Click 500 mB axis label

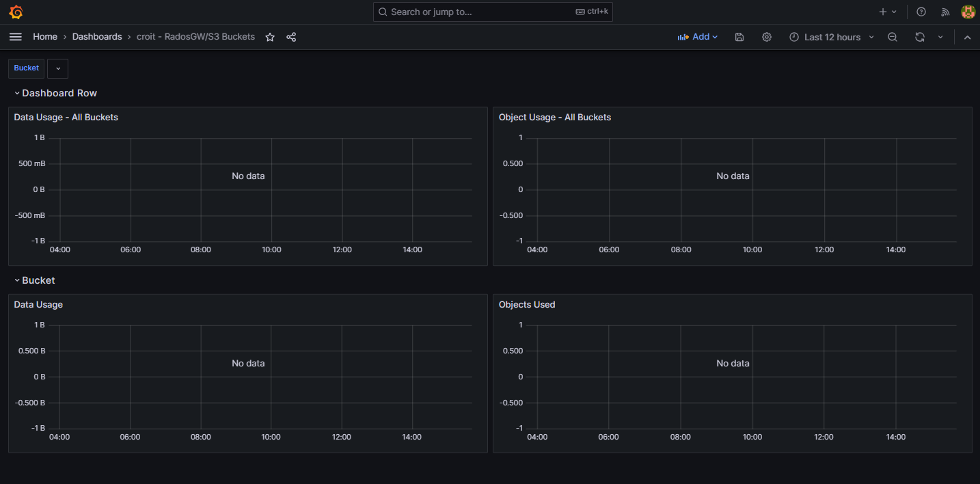click(x=31, y=163)
